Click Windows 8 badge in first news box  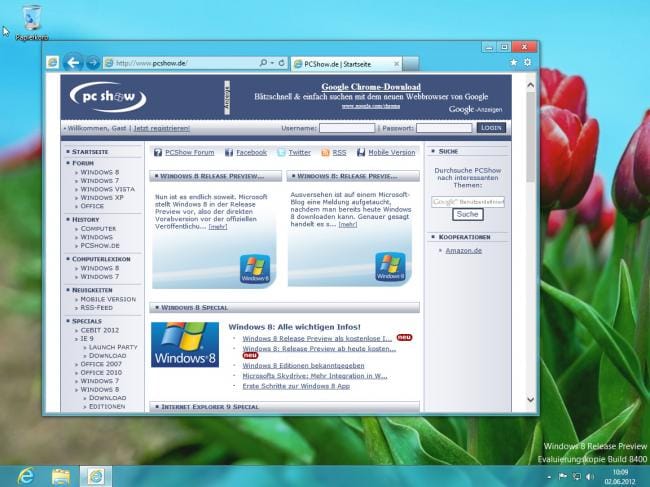click(255, 269)
